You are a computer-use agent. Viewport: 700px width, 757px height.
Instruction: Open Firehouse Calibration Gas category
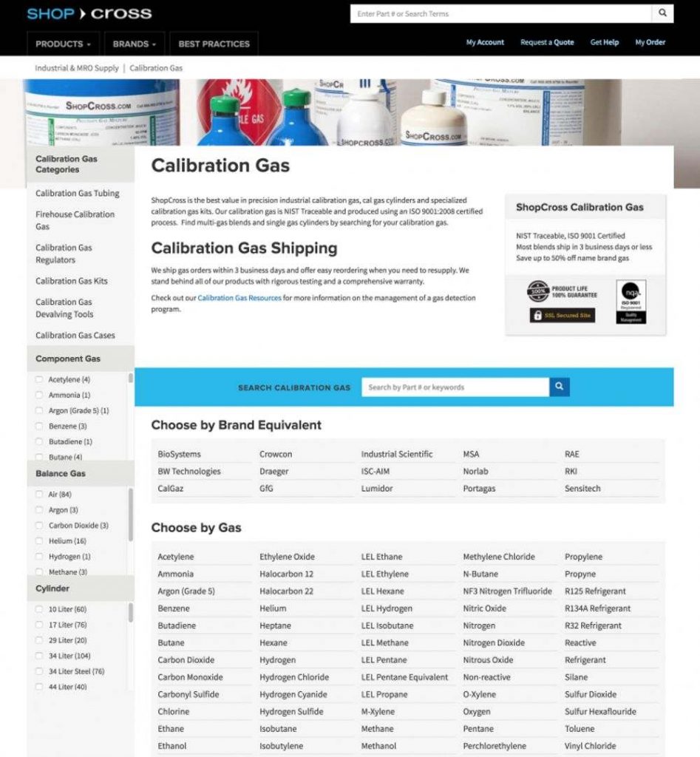[x=75, y=220]
